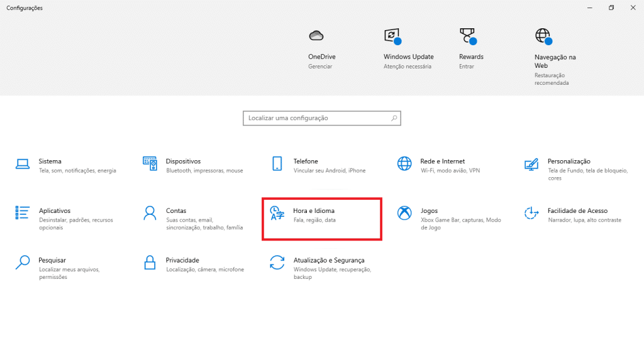Click the Dispositivos keyboard icon
The width and height of the screenshot is (644, 343).
[150, 164]
